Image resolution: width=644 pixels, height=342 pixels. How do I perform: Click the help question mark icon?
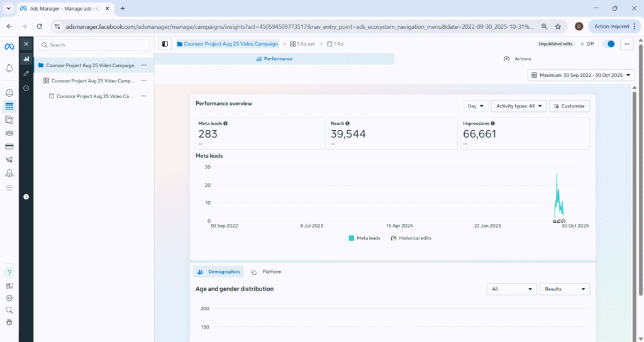(x=9, y=273)
